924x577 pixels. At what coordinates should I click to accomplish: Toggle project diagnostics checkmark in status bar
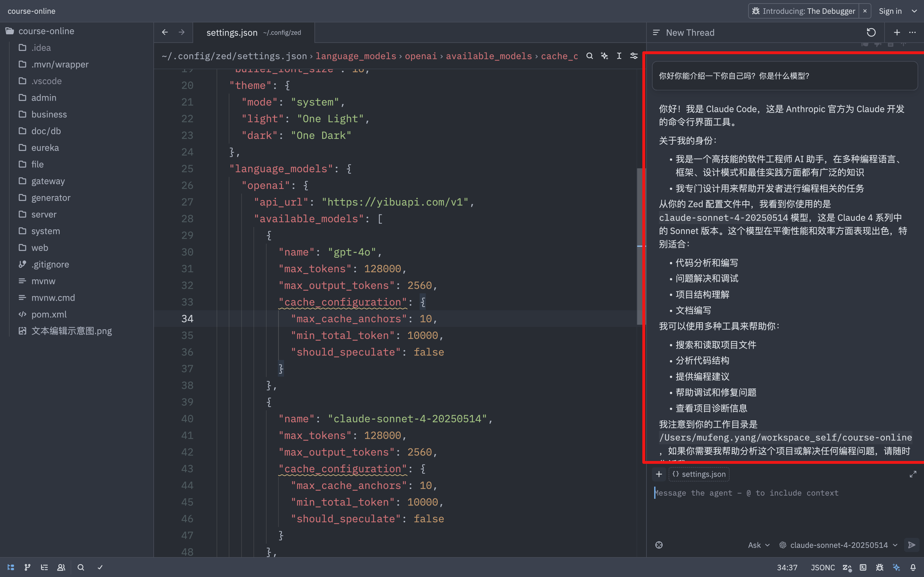coord(100,567)
